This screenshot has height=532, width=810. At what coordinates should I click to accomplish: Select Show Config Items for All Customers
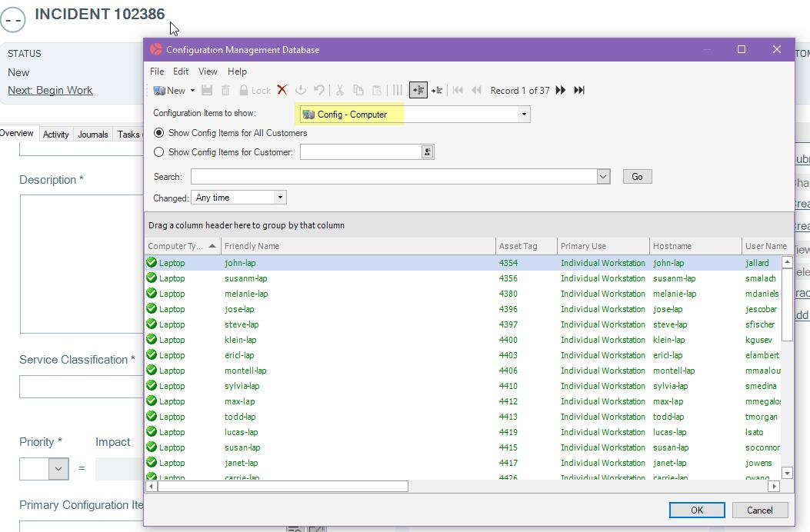point(159,133)
